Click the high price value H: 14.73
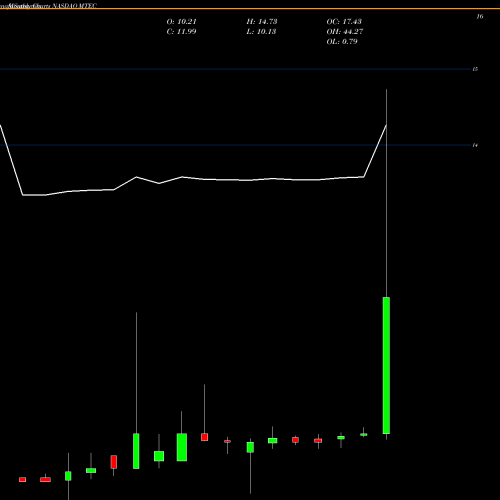The image size is (500, 500). coord(262,22)
